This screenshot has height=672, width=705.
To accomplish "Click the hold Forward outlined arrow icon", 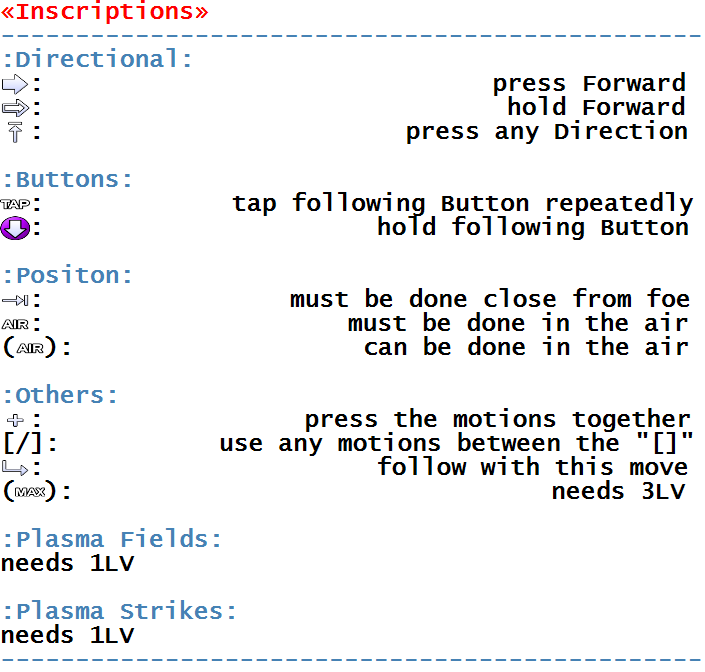I will (x=15, y=108).
